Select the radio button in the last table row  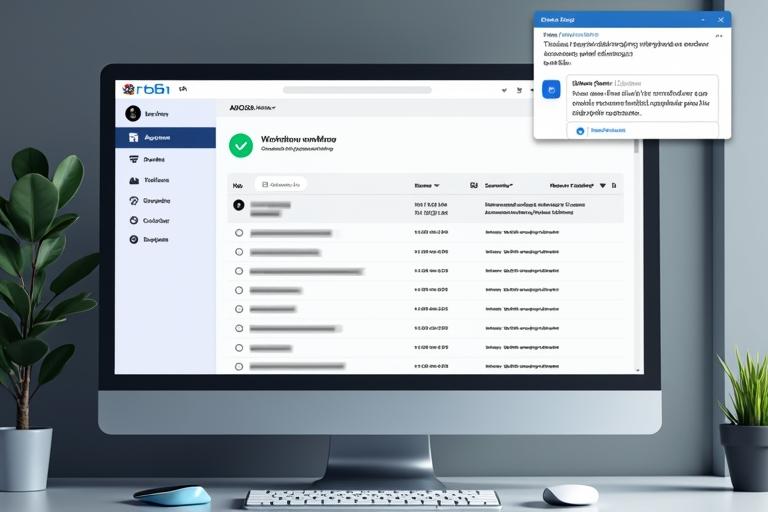pyautogui.click(x=238, y=366)
